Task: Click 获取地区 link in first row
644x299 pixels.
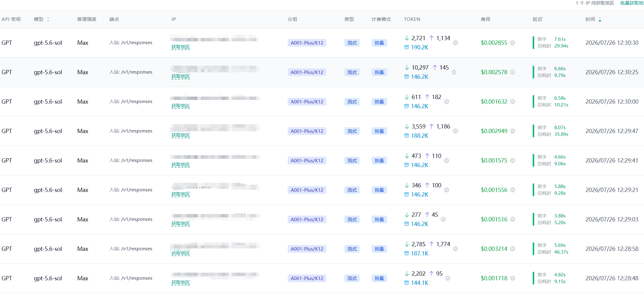Action: pyautogui.click(x=181, y=47)
